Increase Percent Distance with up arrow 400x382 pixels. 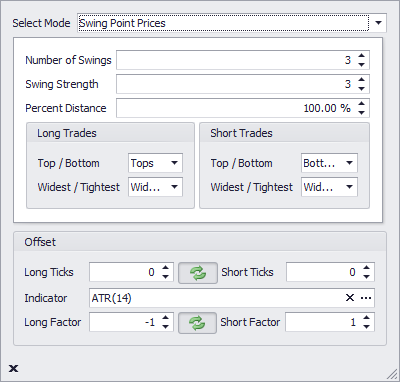[x=361, y=104]
